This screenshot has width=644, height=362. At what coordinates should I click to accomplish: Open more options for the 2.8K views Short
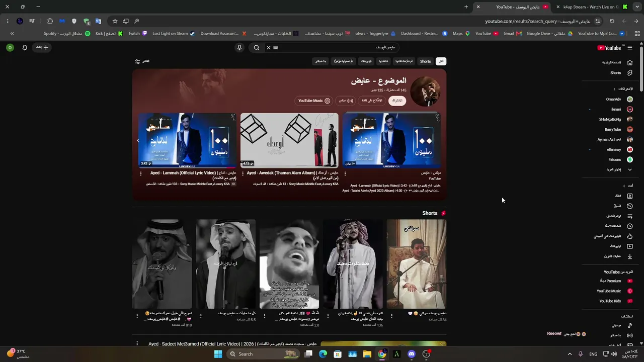tap(265, 316)
